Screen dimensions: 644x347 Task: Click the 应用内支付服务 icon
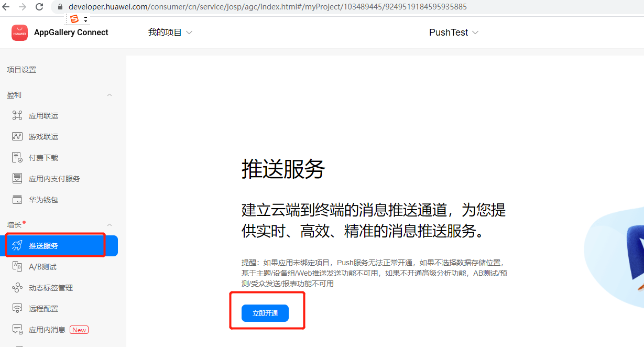coord(17,179)
